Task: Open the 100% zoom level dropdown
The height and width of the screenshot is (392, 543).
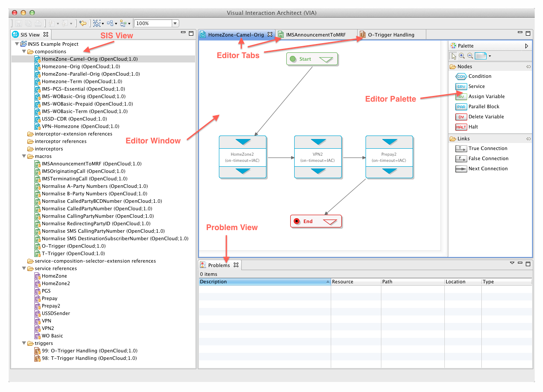Action: [x=175, y=23]
